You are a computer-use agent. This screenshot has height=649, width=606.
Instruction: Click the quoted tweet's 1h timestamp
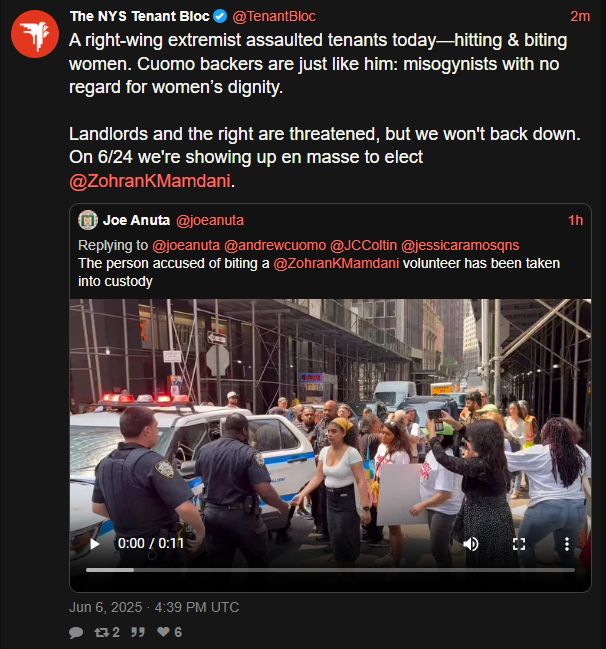(x=575, y=220)
